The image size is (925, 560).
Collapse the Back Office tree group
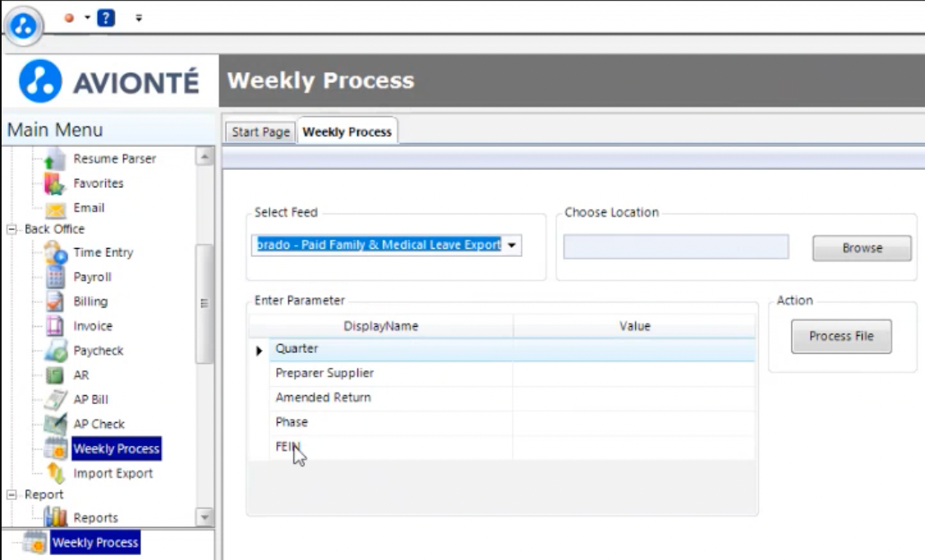tap(12, 229)
